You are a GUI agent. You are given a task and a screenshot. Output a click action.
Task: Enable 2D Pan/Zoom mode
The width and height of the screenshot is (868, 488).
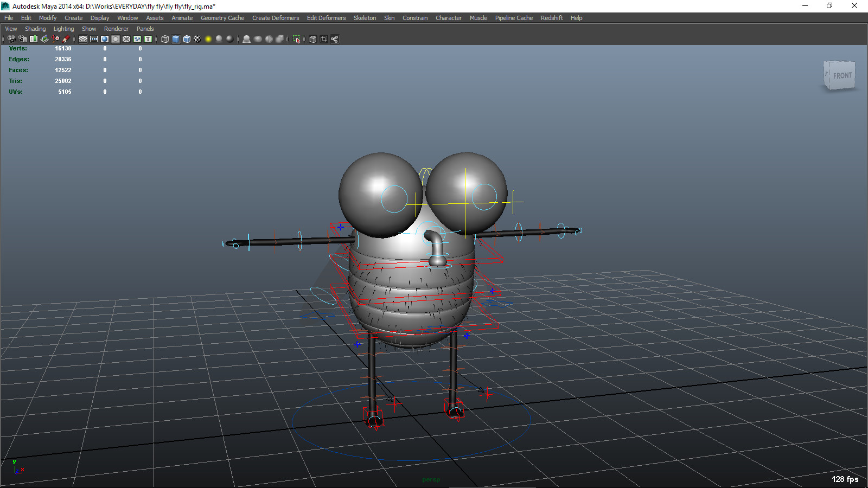click(x=55, y=39)
